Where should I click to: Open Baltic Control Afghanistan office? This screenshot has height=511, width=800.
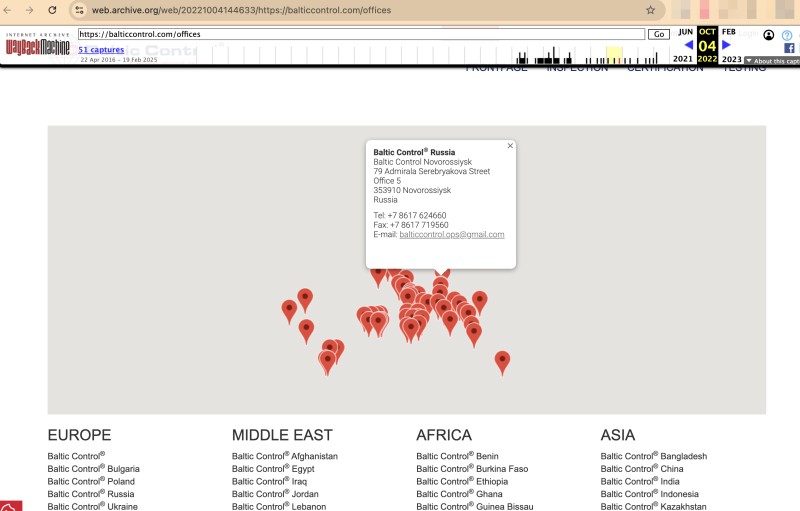pyautogui.click(x=285, y=456)
